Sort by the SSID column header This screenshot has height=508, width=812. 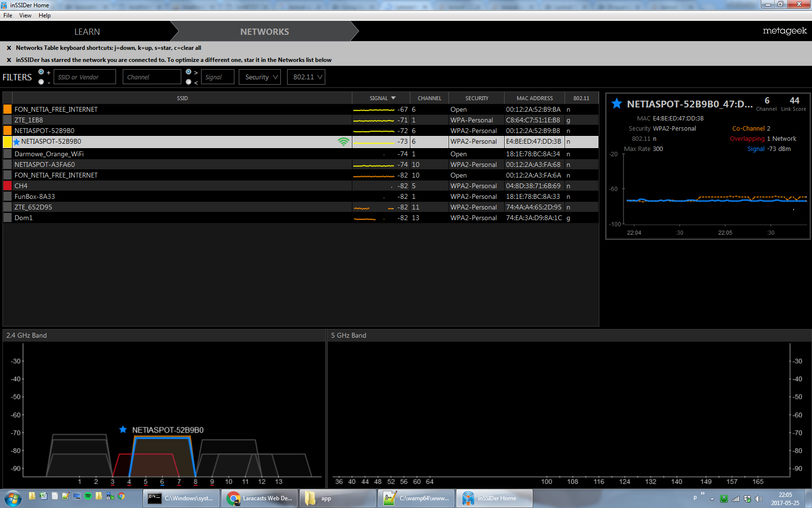coord(182,98)
